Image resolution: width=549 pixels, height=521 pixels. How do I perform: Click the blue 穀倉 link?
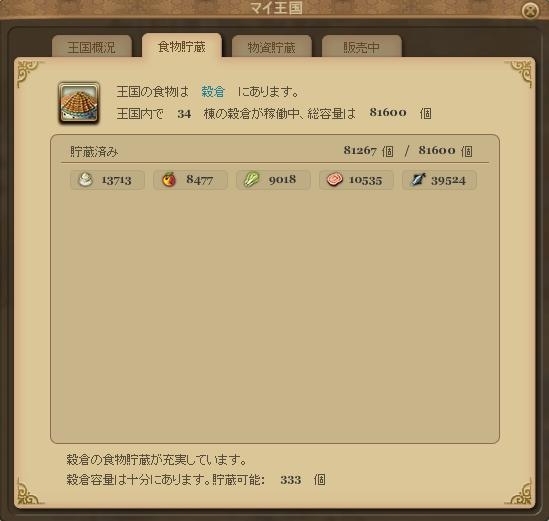click(x=213, y=92)
